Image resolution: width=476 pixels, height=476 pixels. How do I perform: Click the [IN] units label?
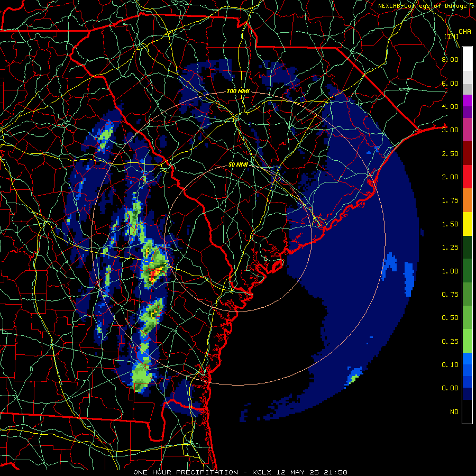tap(451, 36)
